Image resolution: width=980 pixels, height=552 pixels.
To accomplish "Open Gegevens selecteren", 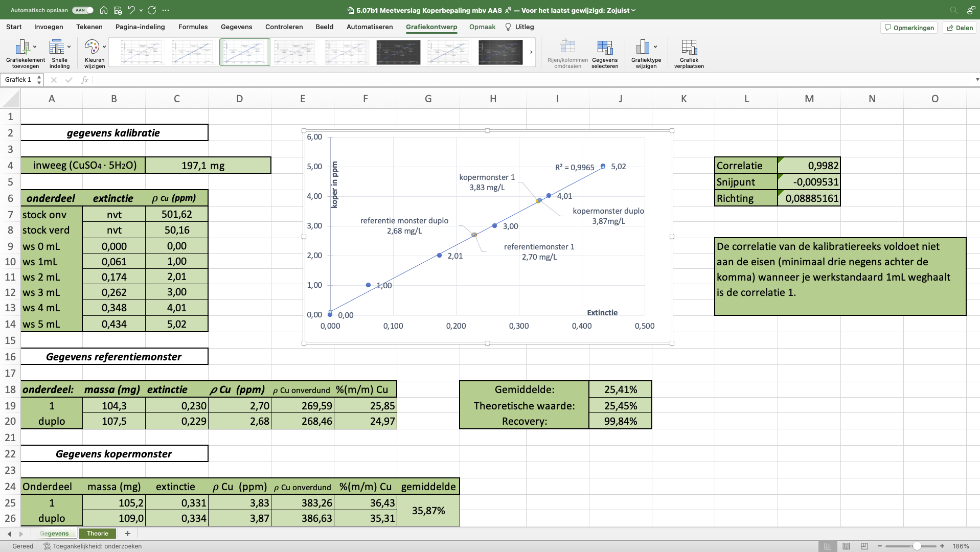I will [x=606, y=53].
